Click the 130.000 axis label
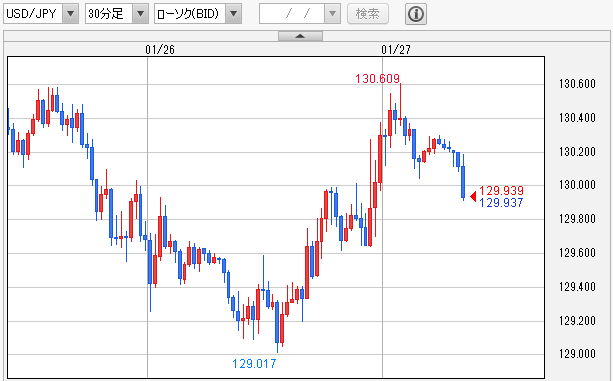Screen dimensions: 613x381 (577, 185)
